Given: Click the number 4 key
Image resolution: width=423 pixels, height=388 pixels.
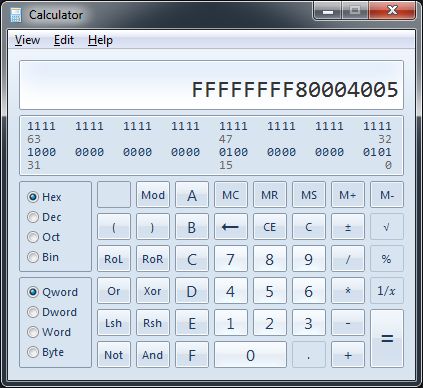Looking at the screenshot, I should point(231,291).
